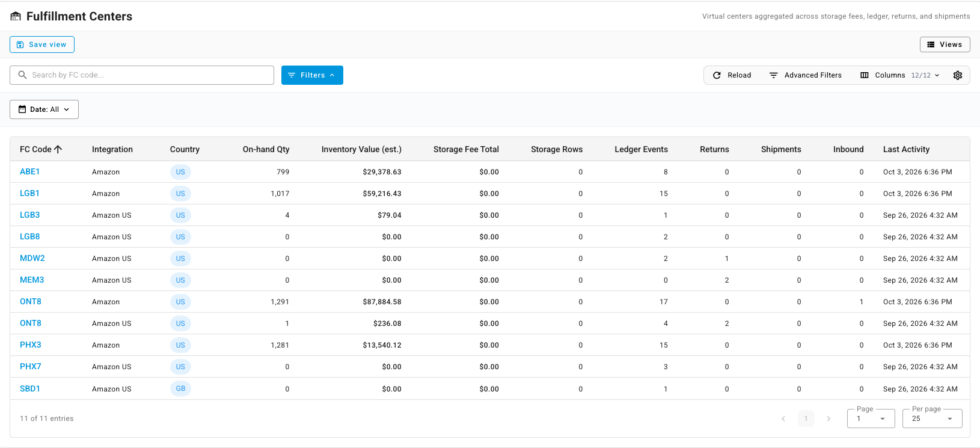Open the LGB1 fulfillment center link
The width and height of the screenshot is (980, 448).
[x=29, y=193]
